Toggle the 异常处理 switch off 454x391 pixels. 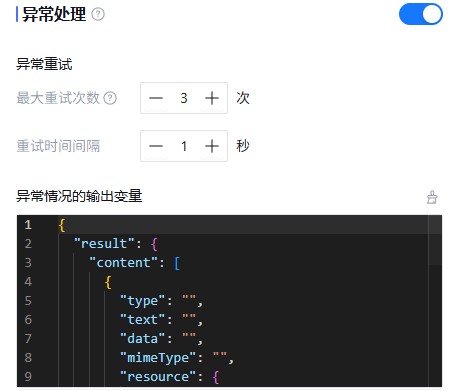[x=421, y=14]
